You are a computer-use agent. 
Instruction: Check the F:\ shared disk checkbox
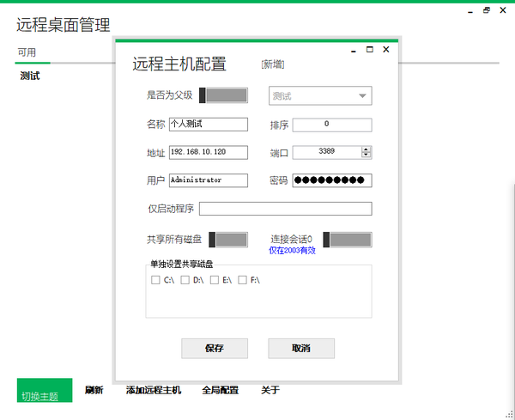242,280
